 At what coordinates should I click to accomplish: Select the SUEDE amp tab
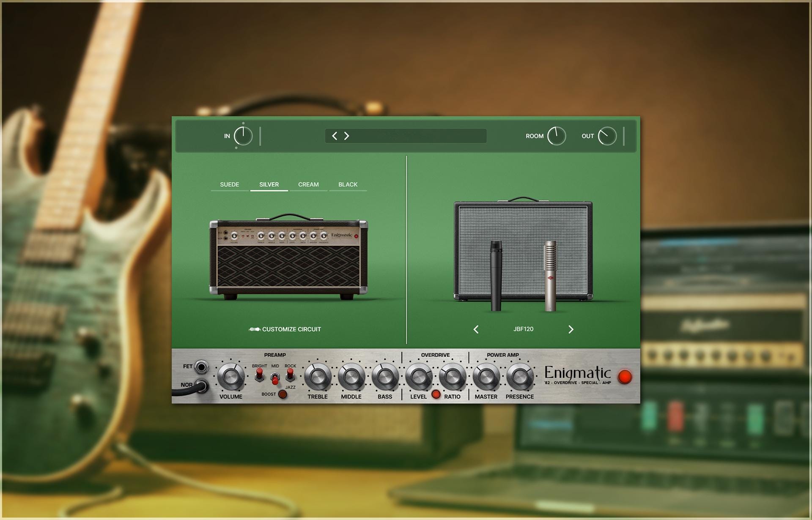click(x=230, y=185)
